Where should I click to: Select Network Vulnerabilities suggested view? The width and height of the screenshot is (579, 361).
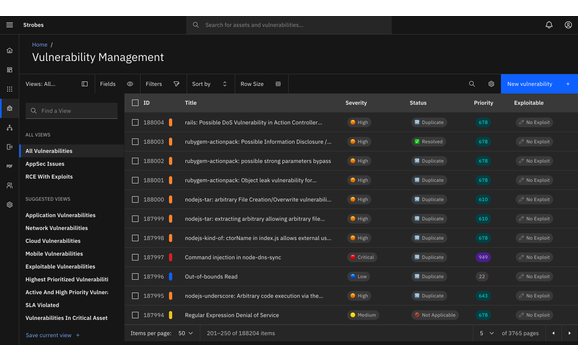point(56,228)
